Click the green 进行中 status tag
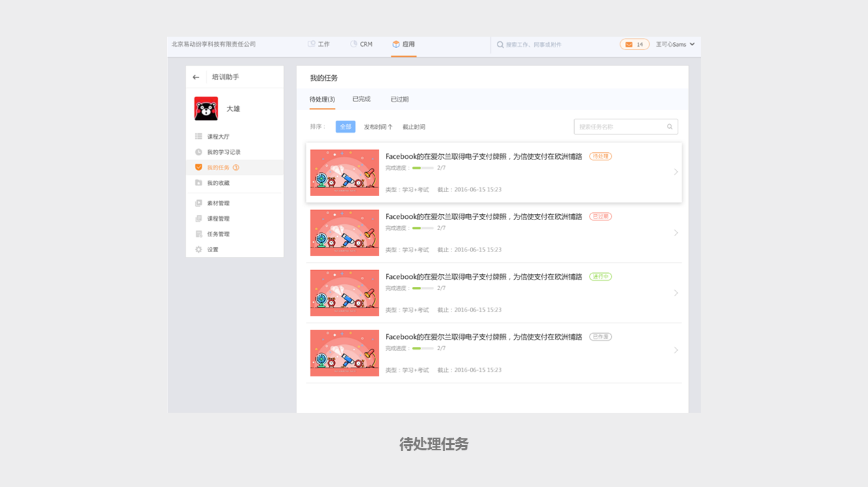868x487 pixels. (600, 277)
